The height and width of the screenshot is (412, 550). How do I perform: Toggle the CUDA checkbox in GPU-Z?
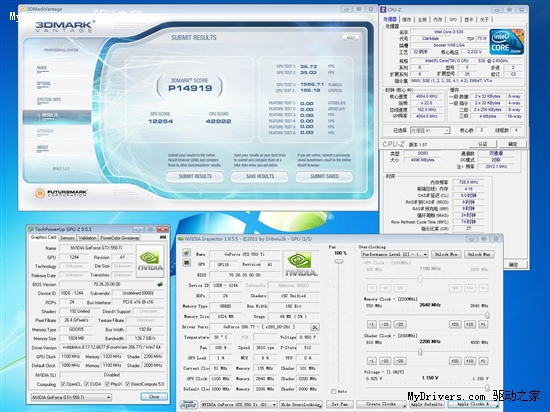pyautogui.click(x=86, y=384)
